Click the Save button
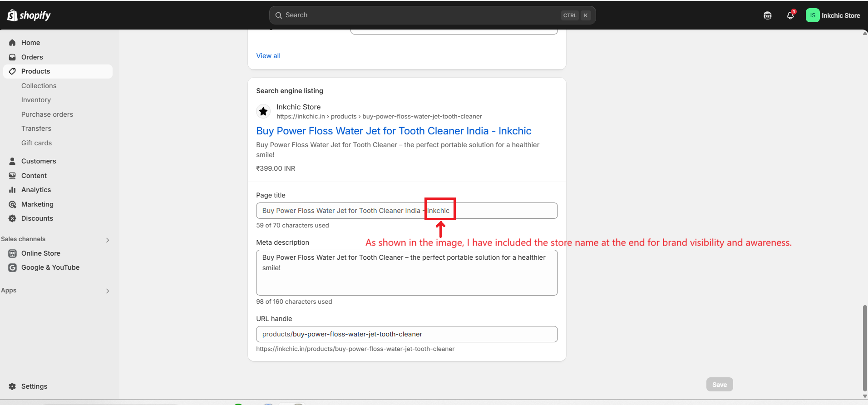The height and width of the screenshot is (405, 868). (720, 385)
